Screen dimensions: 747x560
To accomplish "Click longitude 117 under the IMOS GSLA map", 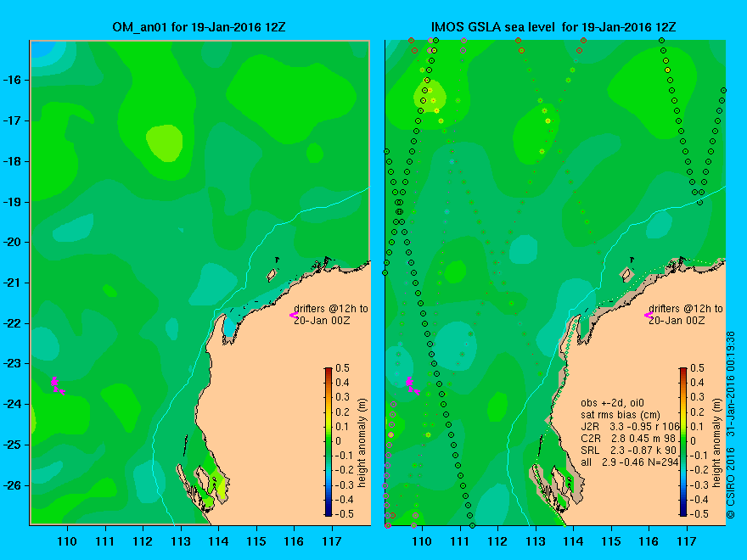I will point(687,541).
